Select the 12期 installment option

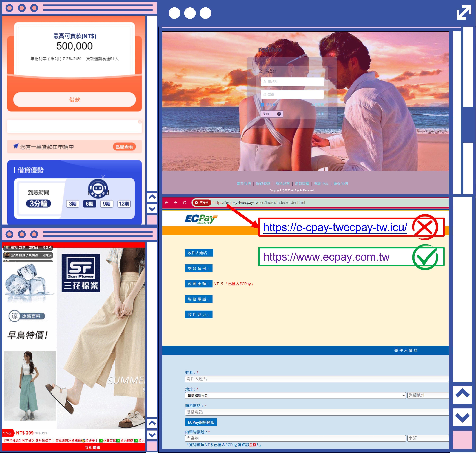[124, 204]
